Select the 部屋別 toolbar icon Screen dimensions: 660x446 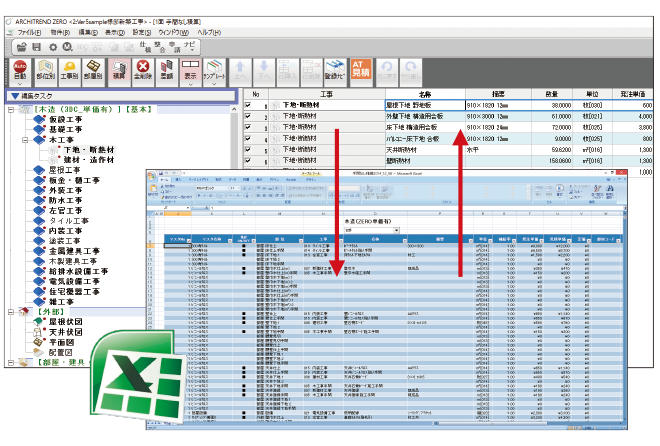(93, 70)
